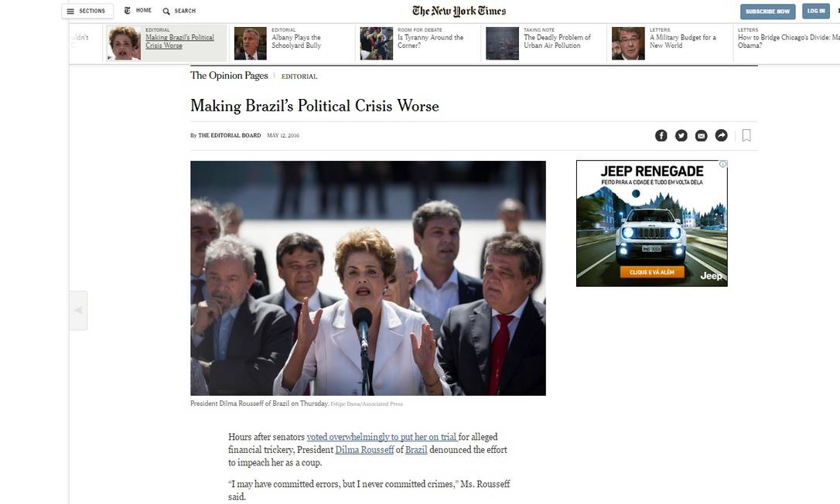Share article on Facebook icon
This screenshot has width=840, height=504.
click(661, 135)
